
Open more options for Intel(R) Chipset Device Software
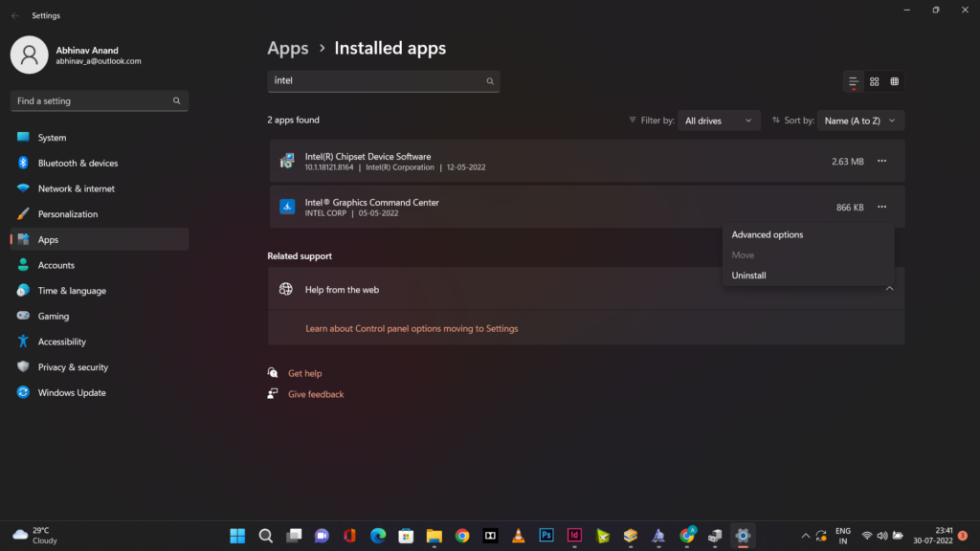pos(881,161)
